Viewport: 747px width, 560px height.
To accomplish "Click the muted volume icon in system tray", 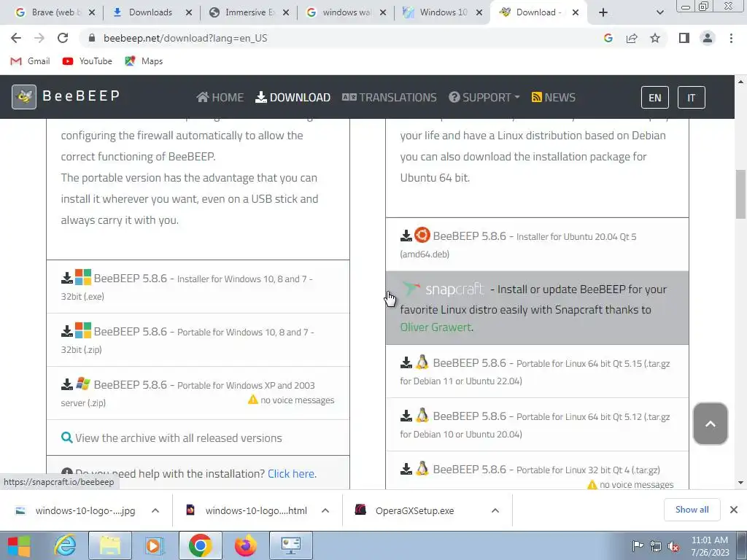I will (673, 547).
